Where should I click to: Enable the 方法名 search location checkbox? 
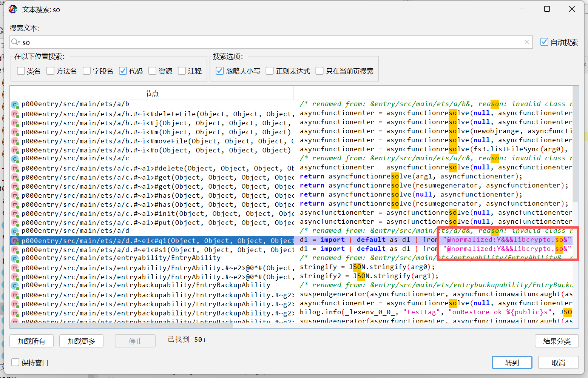(x=51, y=71)
